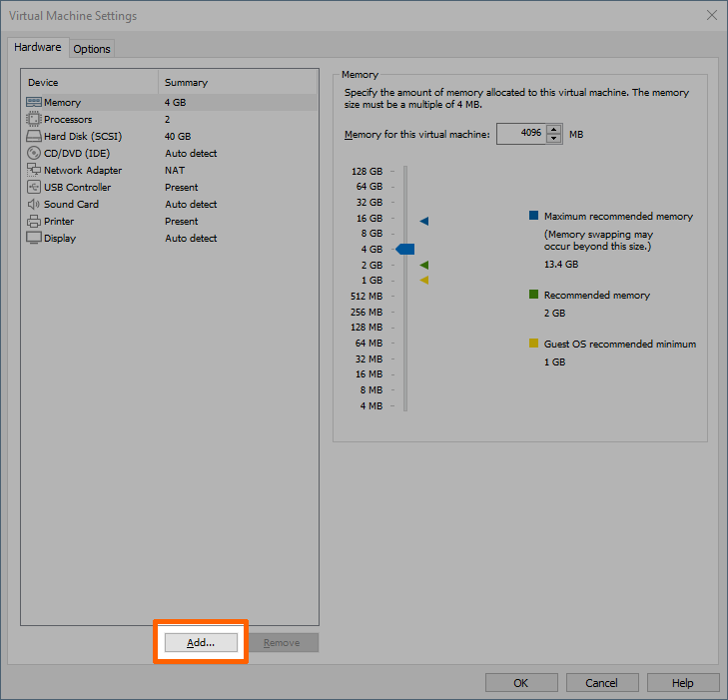The width and height of the screenshot is (728, 700).
Task: Increase memory with the up spinner arrow
Action: (554, 129)
